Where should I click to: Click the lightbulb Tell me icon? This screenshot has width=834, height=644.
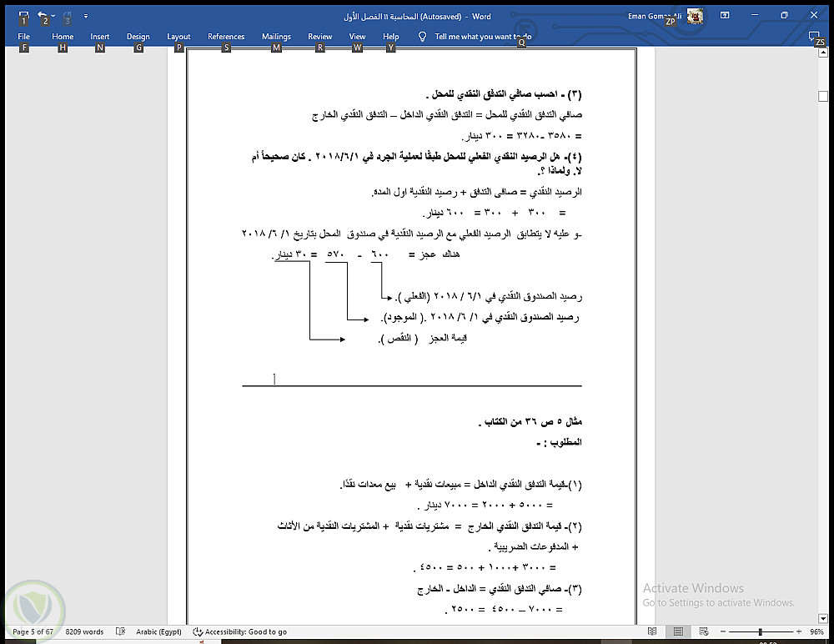(x=422, y=36)
